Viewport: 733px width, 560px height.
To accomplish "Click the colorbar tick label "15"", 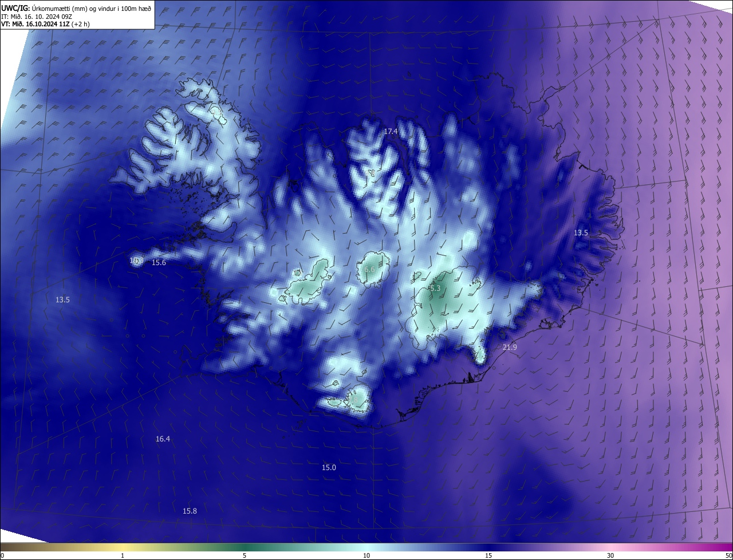I will coord(488,555).
